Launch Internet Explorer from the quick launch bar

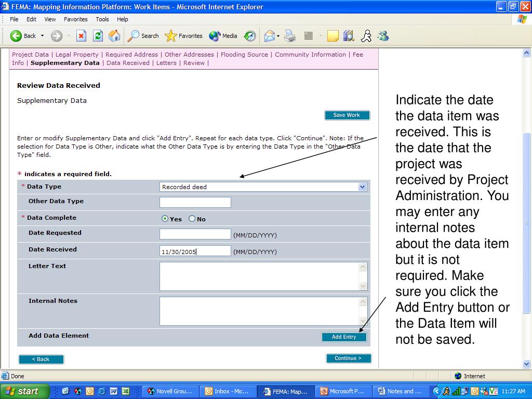101,391
